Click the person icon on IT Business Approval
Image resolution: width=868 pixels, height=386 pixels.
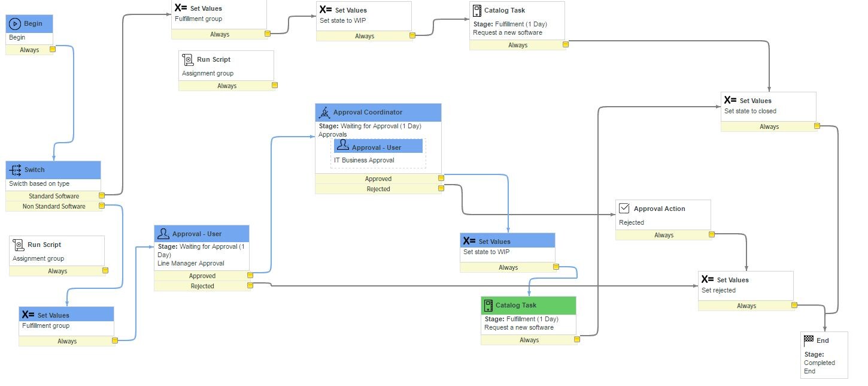(342, 146)
